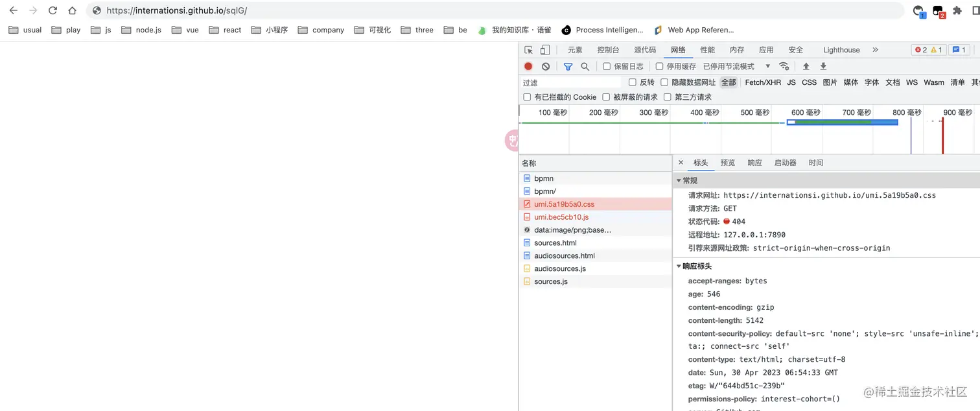Open the network search magnifier
Screen dimensions: 980x411
pos(585,66)
